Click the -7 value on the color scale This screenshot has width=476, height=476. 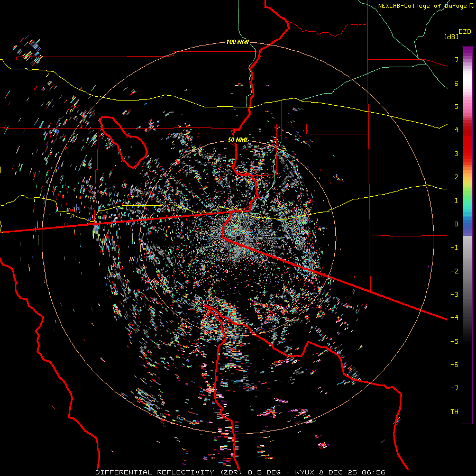click(454, 388)
